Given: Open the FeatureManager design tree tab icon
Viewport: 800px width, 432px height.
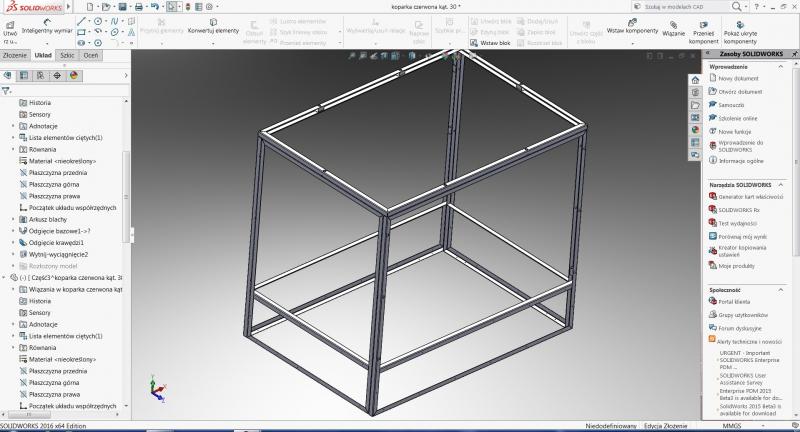Looking at the screenshot, I should 7,75.
